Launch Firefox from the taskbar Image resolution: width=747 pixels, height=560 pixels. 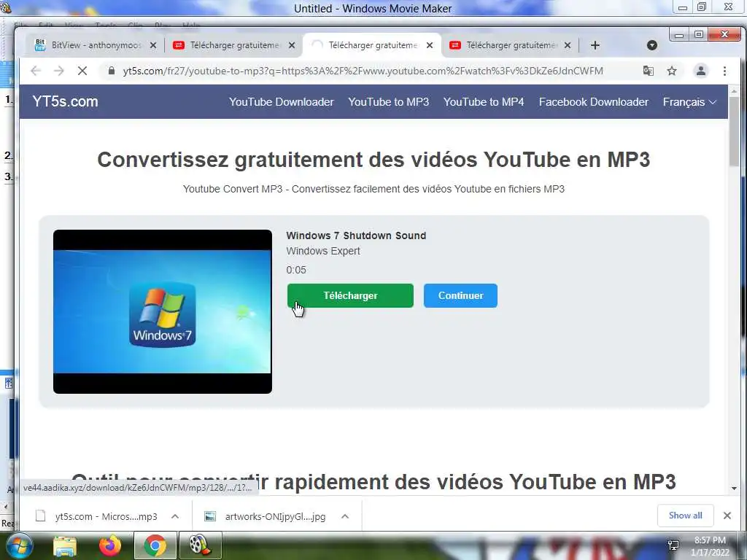pos(110,545)
